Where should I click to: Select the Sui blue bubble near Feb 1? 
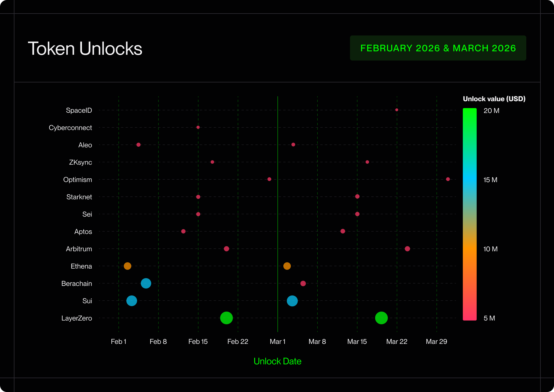point(132,301)
